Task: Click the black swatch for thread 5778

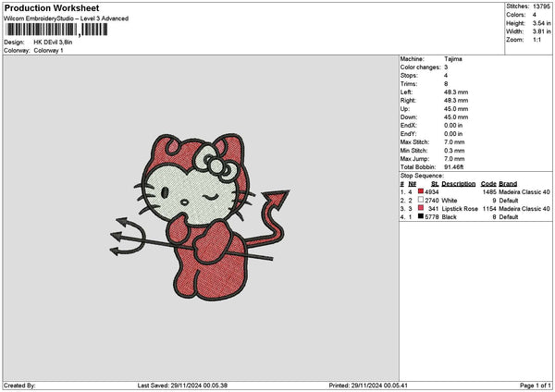Action: 421,216
